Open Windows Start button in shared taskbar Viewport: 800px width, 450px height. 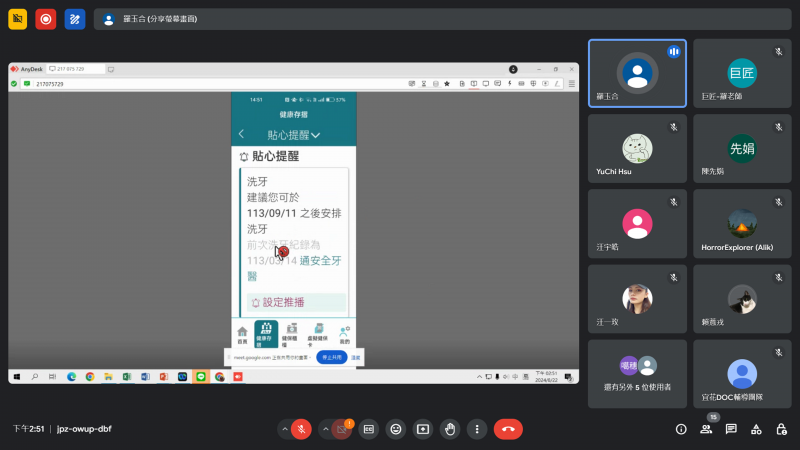coord(17,377)
